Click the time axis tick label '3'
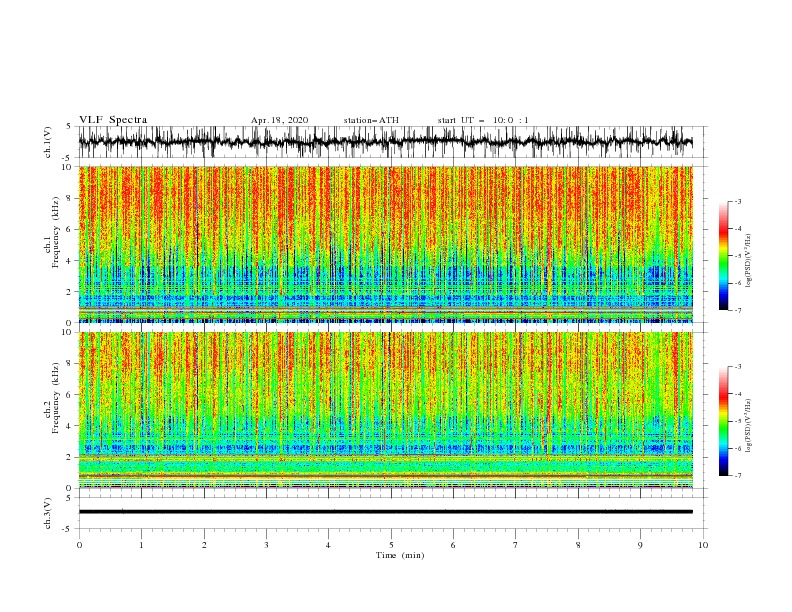The image size is (792, 612). [266, 545]
